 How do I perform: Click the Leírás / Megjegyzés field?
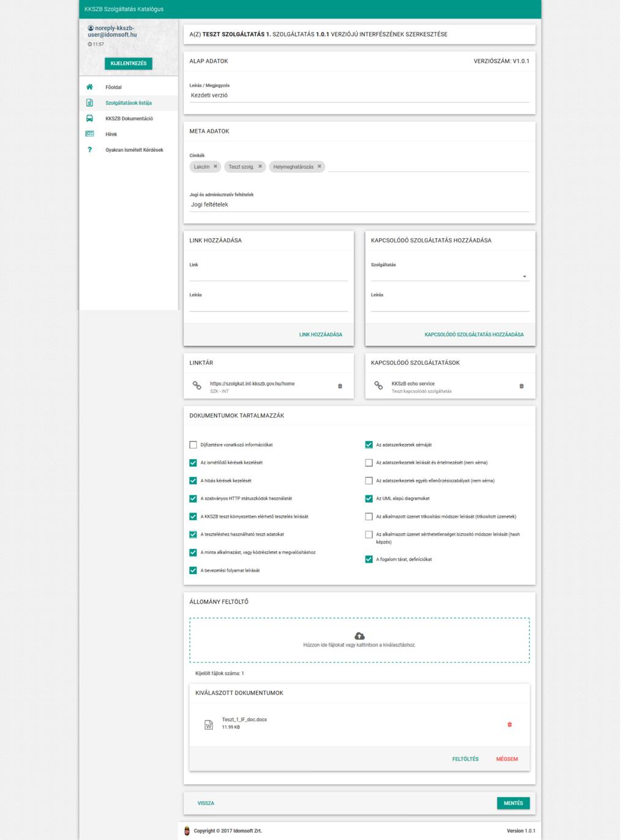(x=359, y=96)
